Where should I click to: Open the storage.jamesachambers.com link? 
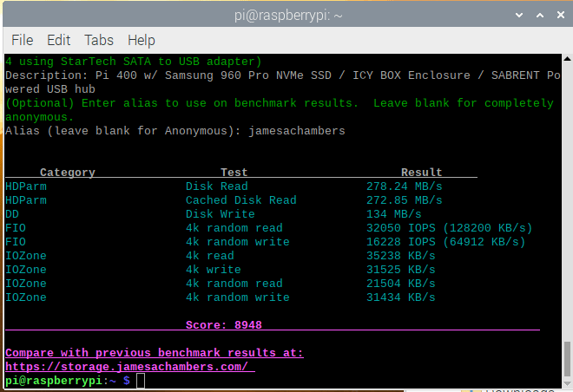coord(127,367)
